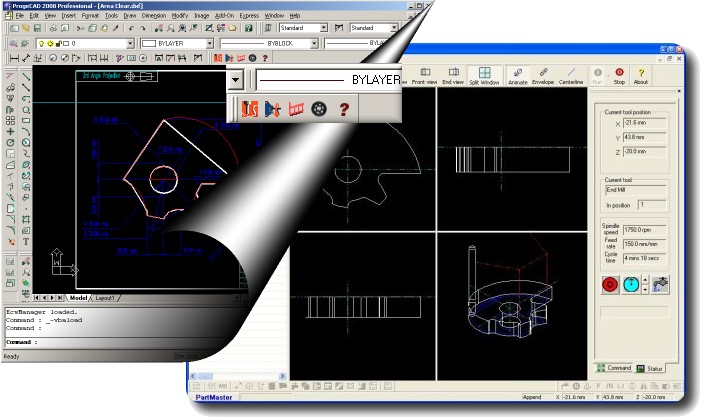
Task: Toggle layer 0 lightbulb on/off
Action: (41, 43)
